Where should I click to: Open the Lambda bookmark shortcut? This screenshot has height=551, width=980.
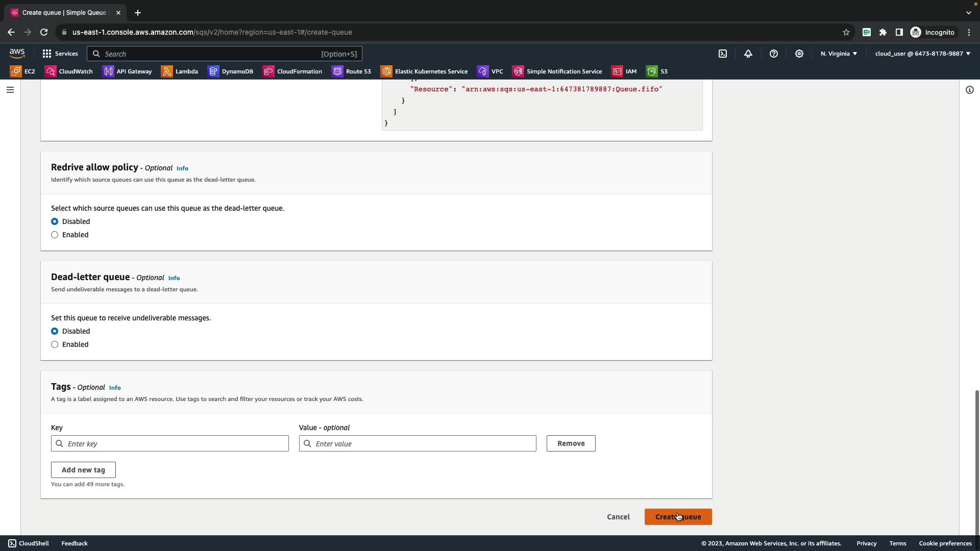180,71
